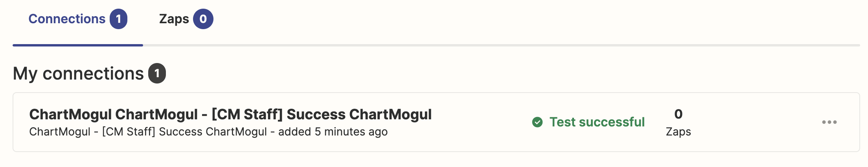Click the My connections heading
The width and height of the screenshot is (868, 167).
pos(78,74)
